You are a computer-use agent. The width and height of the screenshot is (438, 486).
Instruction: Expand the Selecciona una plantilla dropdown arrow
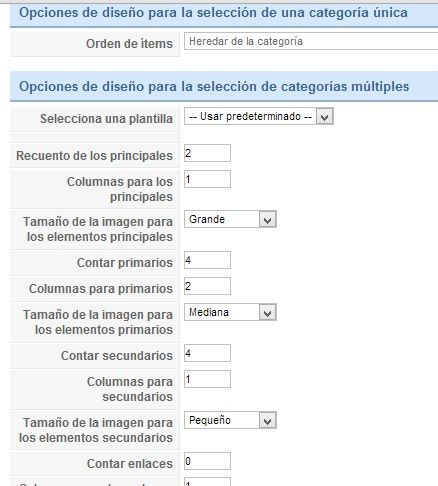tap(325, 117)
